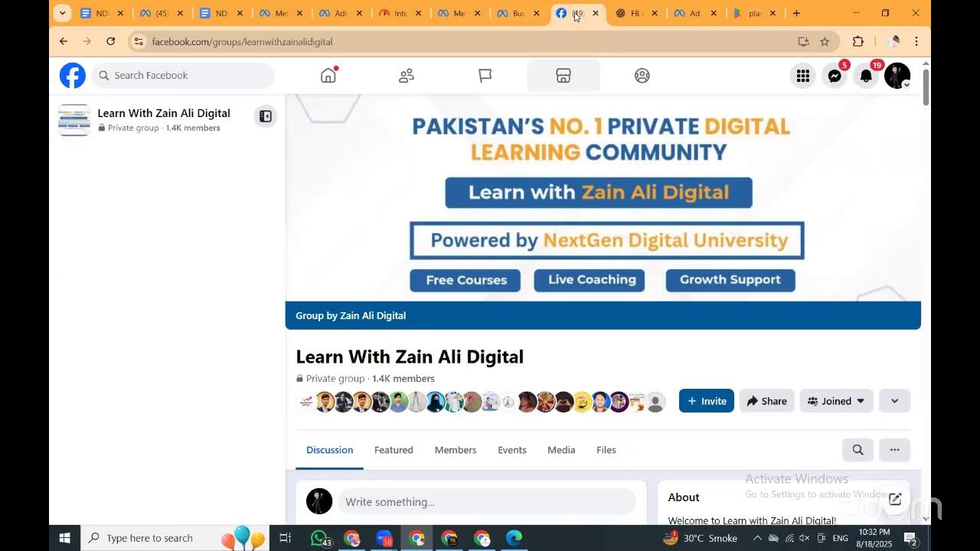The image size is (980, 551).
Task: Share the group with Share button
Action: 766,401
